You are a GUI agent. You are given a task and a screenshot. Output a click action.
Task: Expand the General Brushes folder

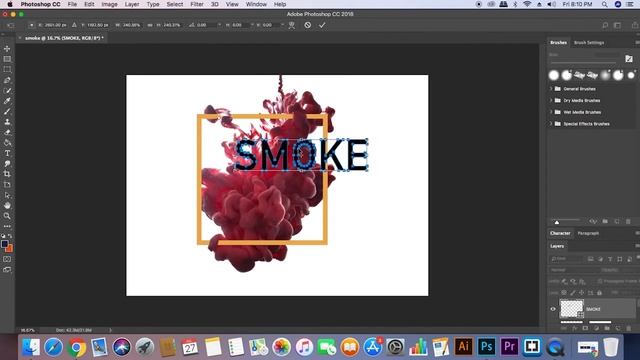point(551,89)
